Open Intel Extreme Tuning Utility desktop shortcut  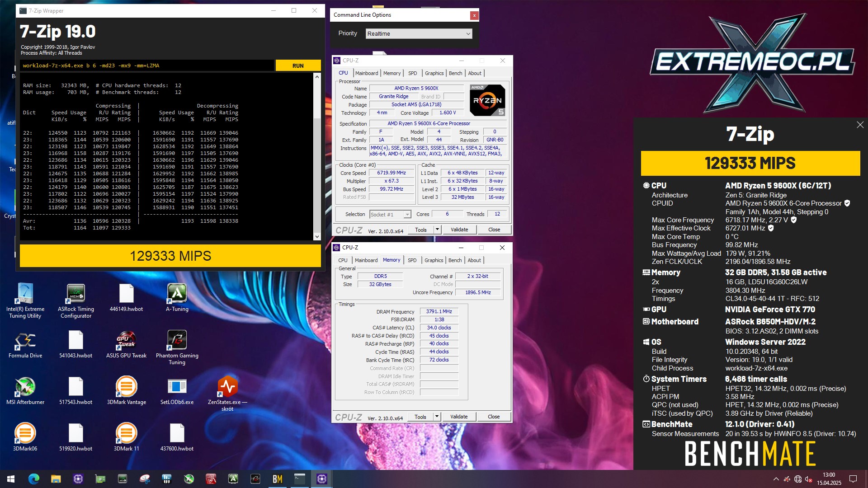(x=25, y=300)
